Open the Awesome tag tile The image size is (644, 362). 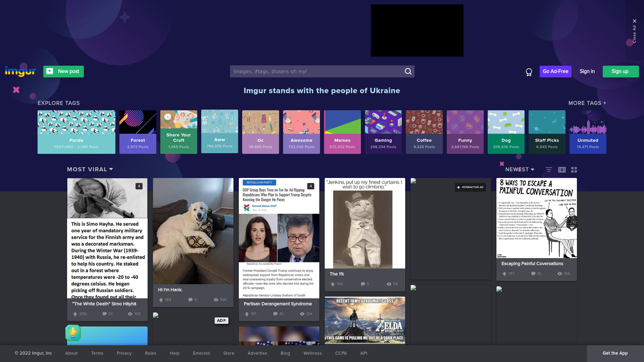coord(302,132)
